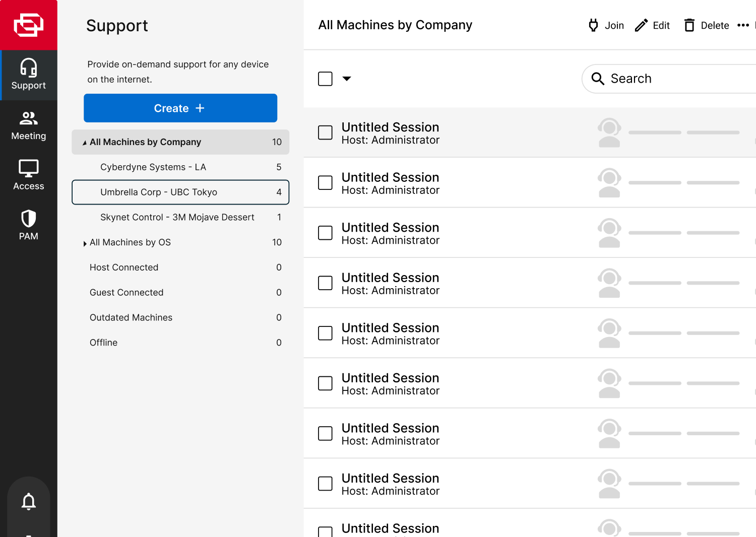Image resolution: width=756 pixels, height=537 pixels.
Task: Check the third Untitled Session checkbox
Action: pos(325,233)
